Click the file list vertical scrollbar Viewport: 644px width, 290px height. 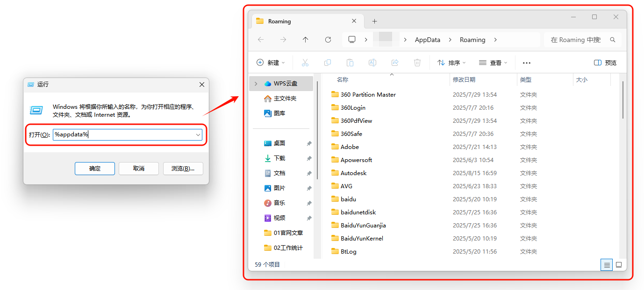click(623, 100)
